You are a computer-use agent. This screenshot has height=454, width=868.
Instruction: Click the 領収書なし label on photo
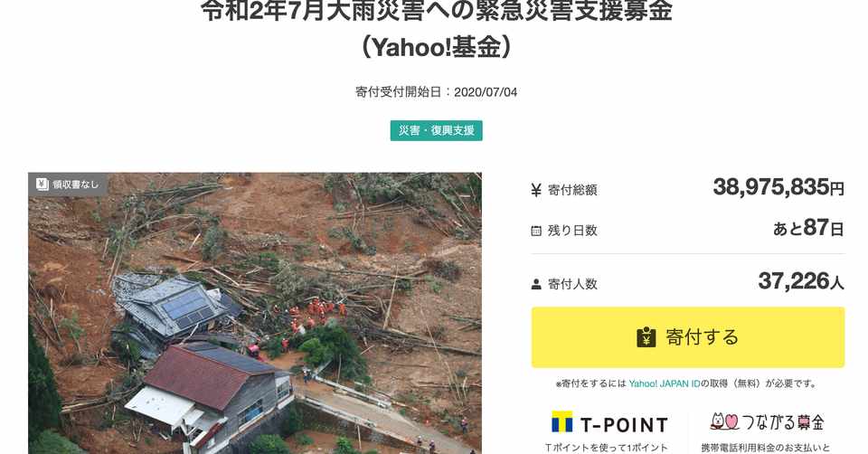75,184
